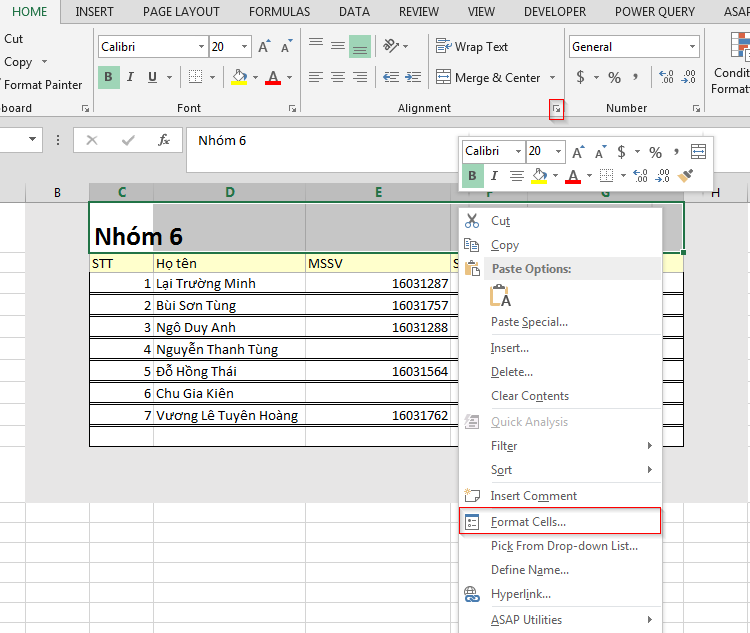Toggle Middle Align in the ribbon
750x633 pixels.
click(338, 46)
